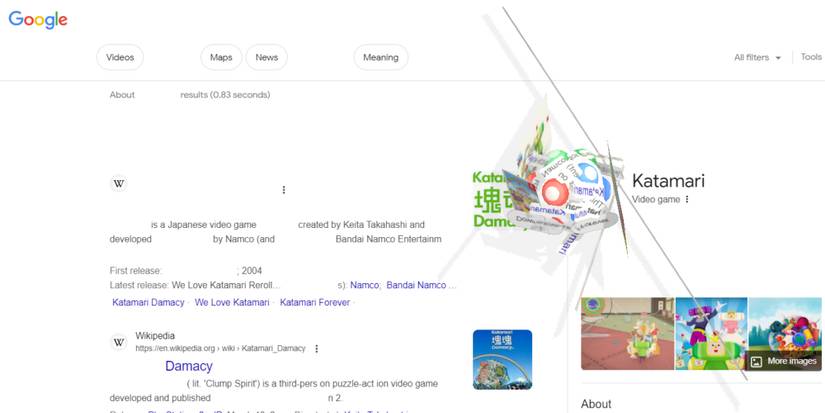Click Wikipedia favicon next to second result
This screenshot has width=825, height=413.
[119, 342]
